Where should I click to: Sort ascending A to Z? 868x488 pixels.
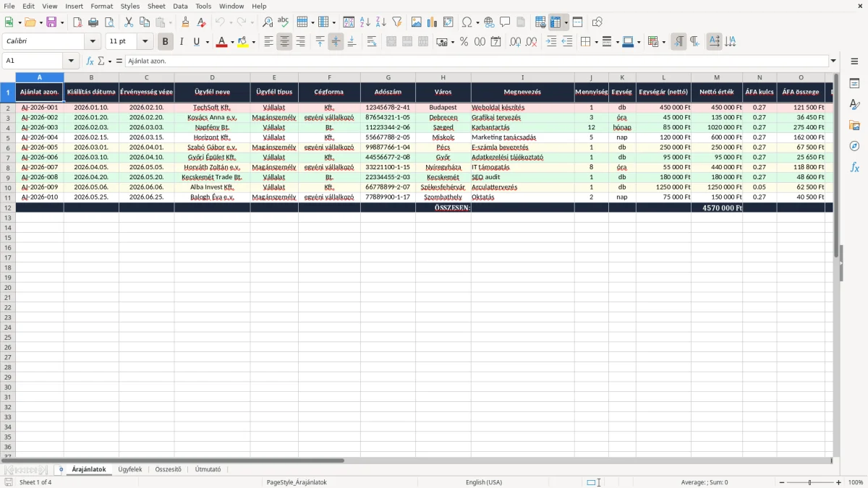tap(365, 22)
